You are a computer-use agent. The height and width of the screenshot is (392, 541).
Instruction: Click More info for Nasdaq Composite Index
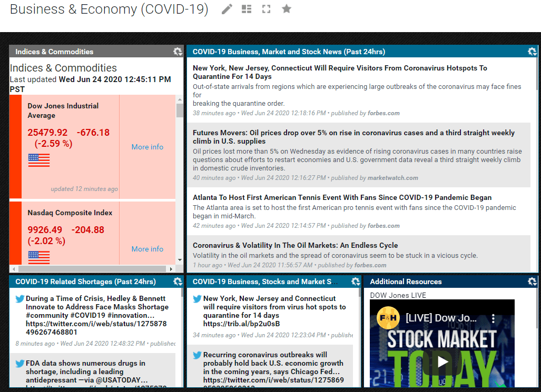coord(147,249)
